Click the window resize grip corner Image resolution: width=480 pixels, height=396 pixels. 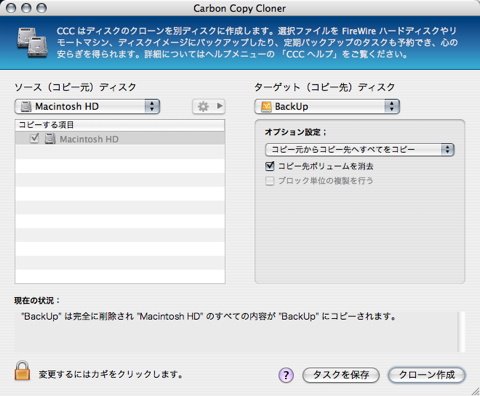click(x=475, y=391)
